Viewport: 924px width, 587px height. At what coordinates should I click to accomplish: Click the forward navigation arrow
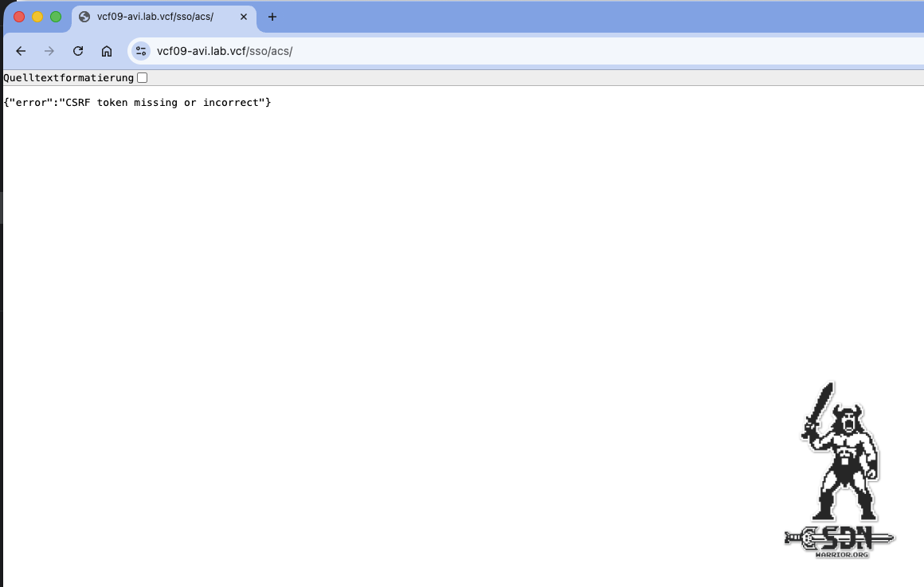tap(49, 51)
